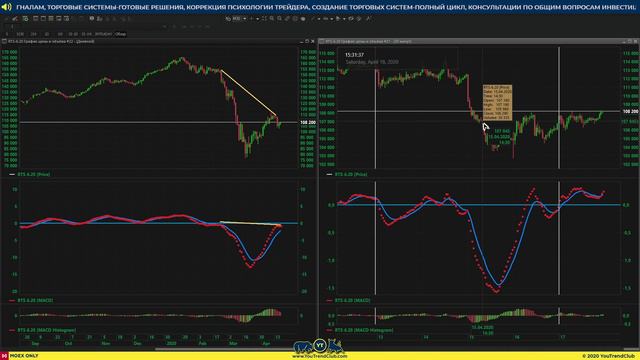The height and width of the screenshot is (360, 640).
Task: Click the orange data tooltip on the right chart
Action: (x=497, y=103)
